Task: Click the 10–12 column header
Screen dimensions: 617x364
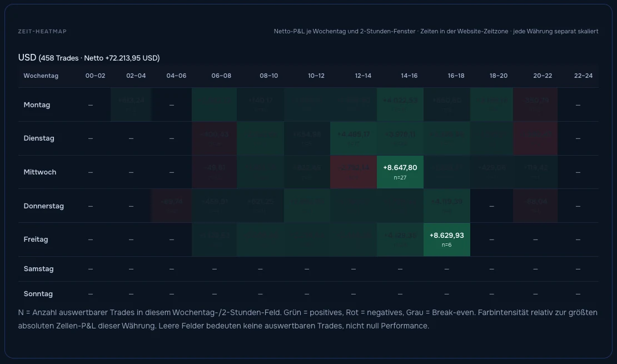Action: pyautogui.click(x=316, y=76)
